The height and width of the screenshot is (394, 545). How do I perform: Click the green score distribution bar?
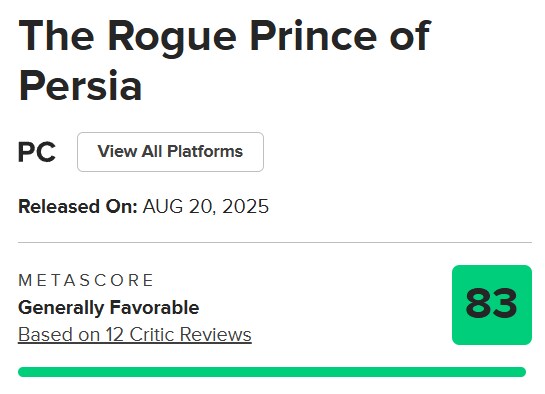272,372
